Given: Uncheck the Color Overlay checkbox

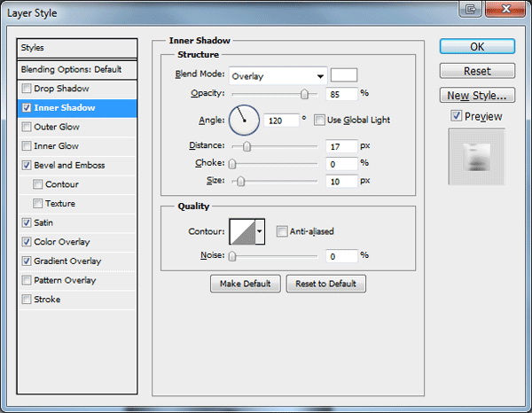Looking at the screenshot, I should [x=27, y=242].
